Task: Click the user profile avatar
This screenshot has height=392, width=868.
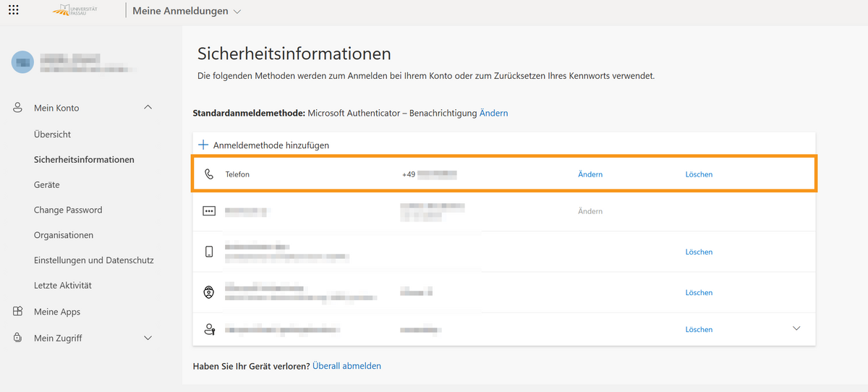Action: pyautogui.click(x=22, y=62)
